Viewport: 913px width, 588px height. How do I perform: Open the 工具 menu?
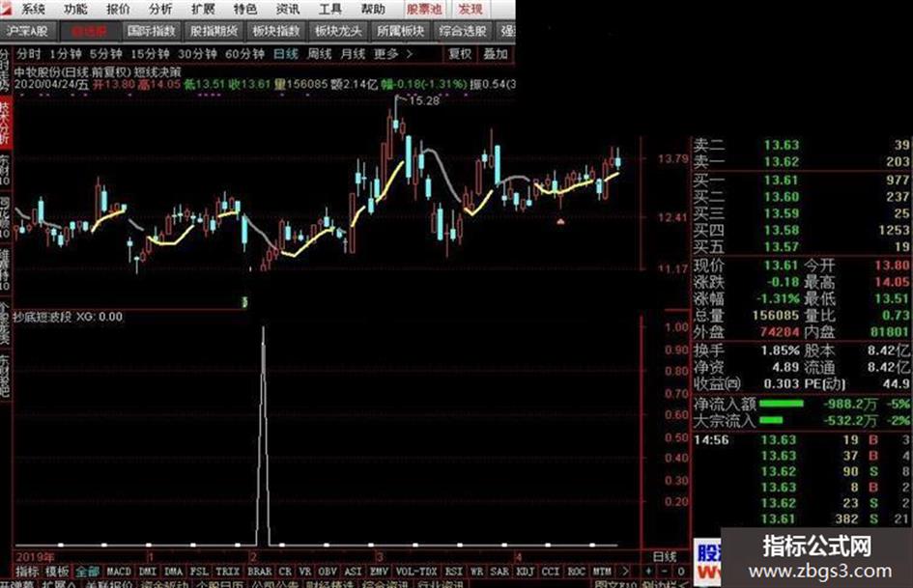coord(330,9)
